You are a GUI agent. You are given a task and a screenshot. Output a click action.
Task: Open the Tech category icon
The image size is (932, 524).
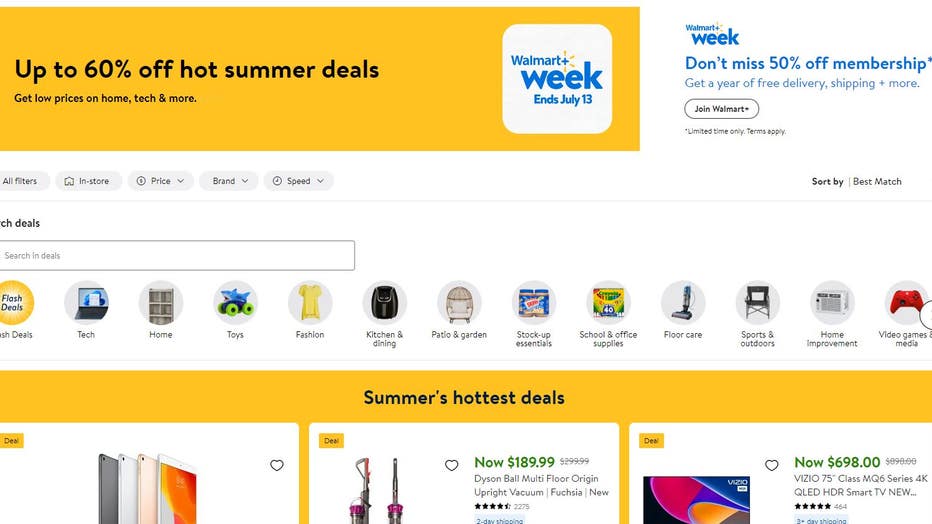(86, 302)
